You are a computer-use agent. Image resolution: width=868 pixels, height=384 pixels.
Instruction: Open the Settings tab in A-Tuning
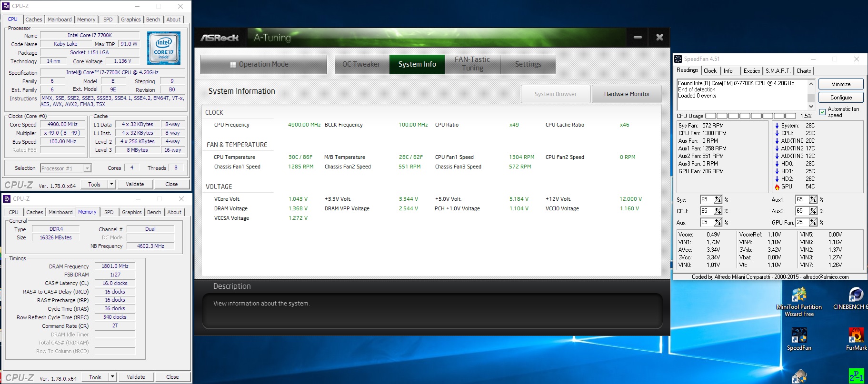528,64
